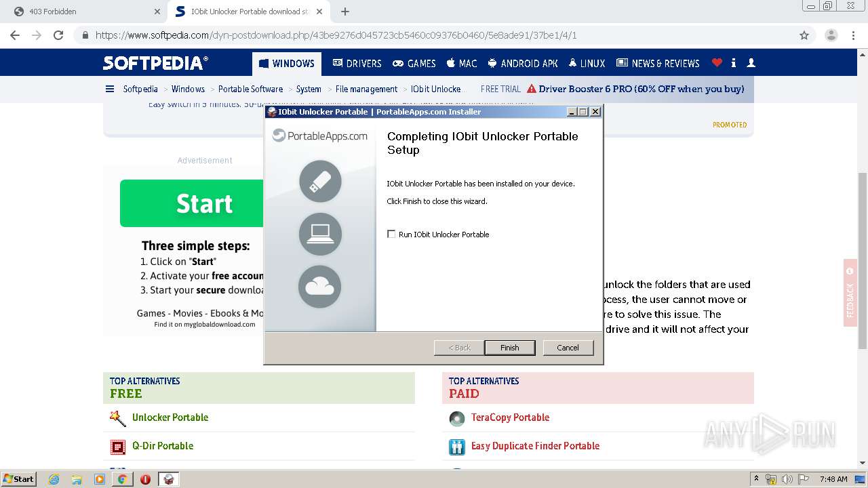Bookmark this page with the star icon

coord(804,35)
